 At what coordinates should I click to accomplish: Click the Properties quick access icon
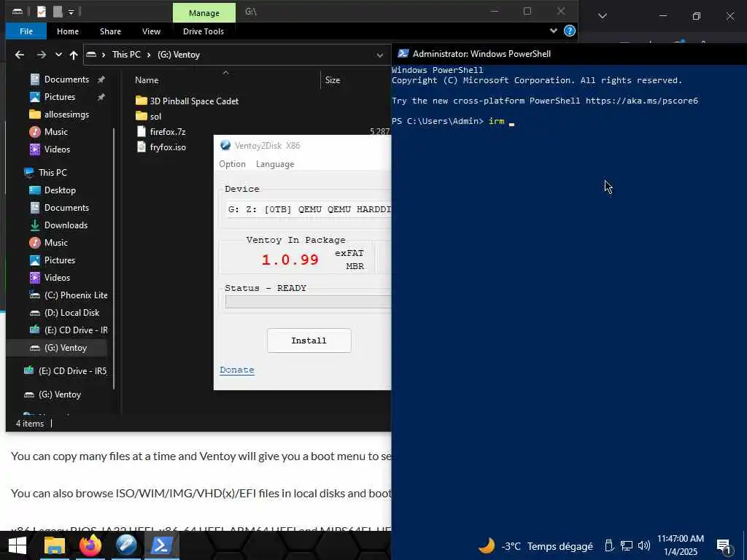42,12
